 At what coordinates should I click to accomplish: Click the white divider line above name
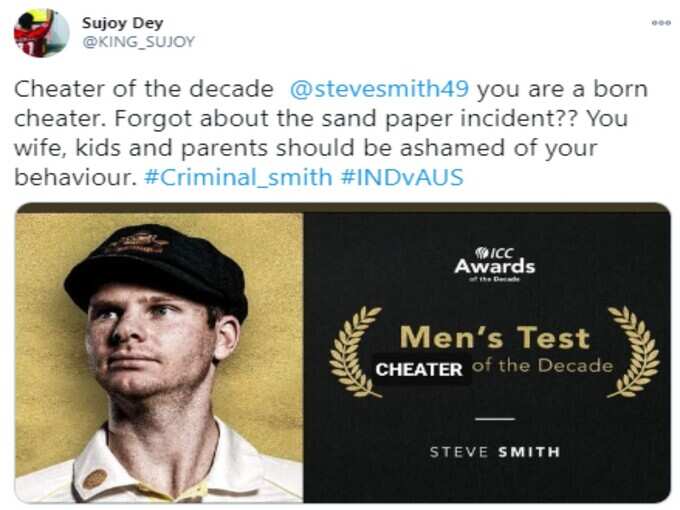(495, 419)
